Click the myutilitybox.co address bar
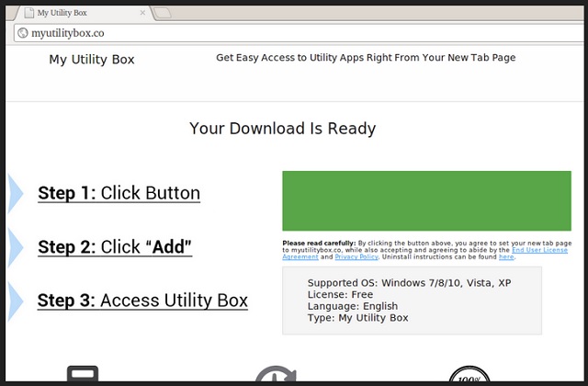The width and height of the screenshot is (588, 386). (300, 33)
